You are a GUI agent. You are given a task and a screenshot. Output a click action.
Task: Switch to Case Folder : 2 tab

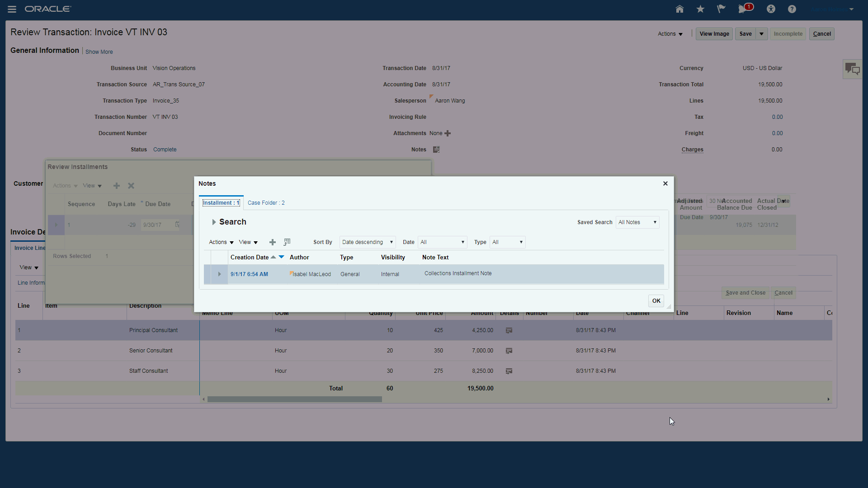pyautogui.click(x=266, y=203)
